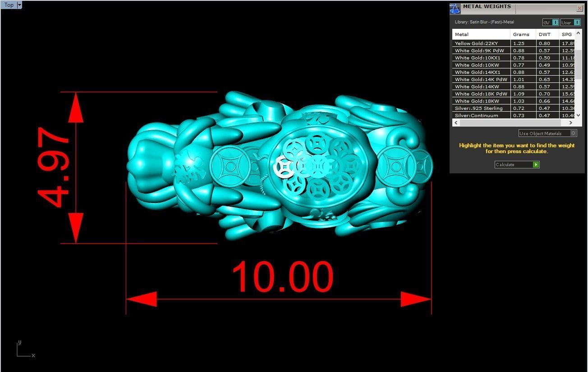Select White Gold:14KW row

[x=514, y=86]
